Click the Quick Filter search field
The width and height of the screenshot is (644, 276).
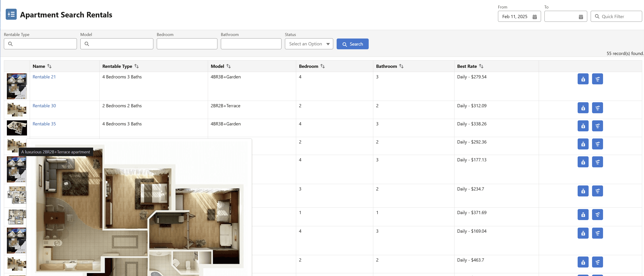(616, 16)
